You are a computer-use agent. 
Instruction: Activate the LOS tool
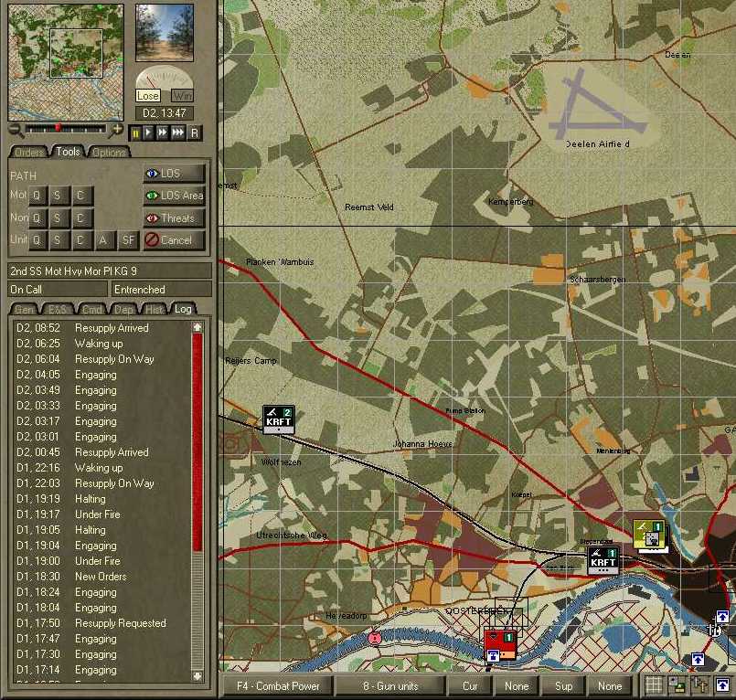coord(174,174)
